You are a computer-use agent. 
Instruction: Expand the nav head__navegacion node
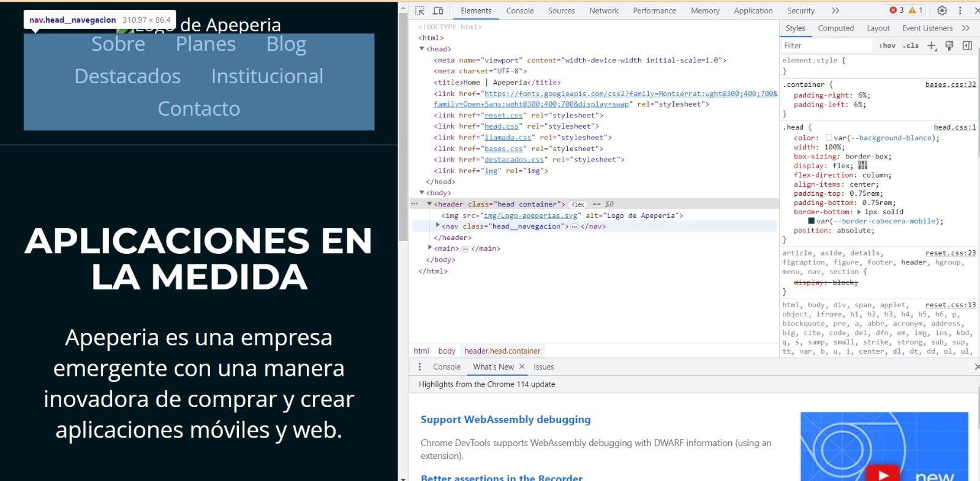437,226
